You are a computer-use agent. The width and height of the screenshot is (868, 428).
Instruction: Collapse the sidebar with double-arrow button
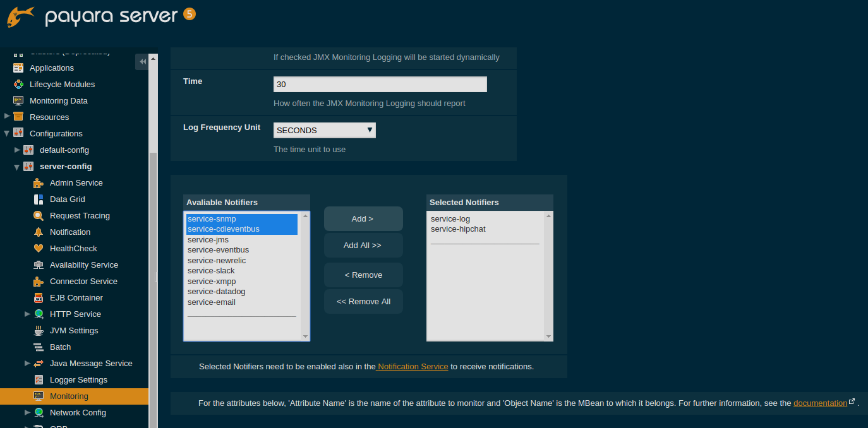(x=142, y=61)
